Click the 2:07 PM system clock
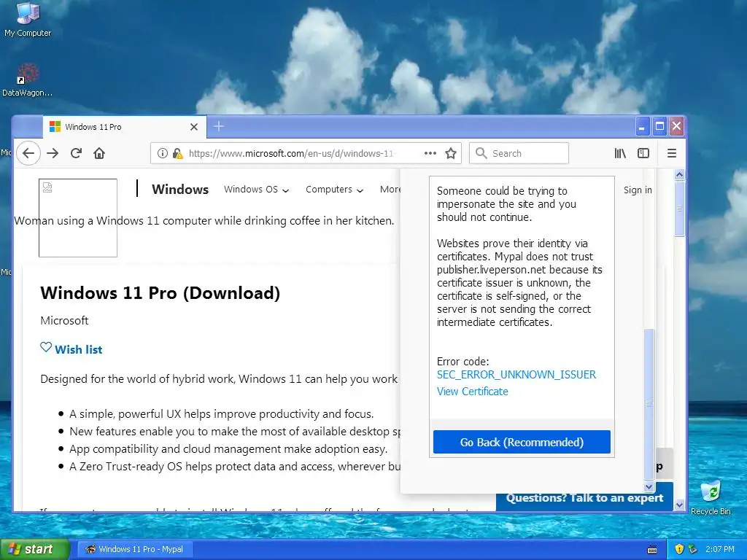Image resolution: width=747 pixels, height=560 pixels. (720, 549)
